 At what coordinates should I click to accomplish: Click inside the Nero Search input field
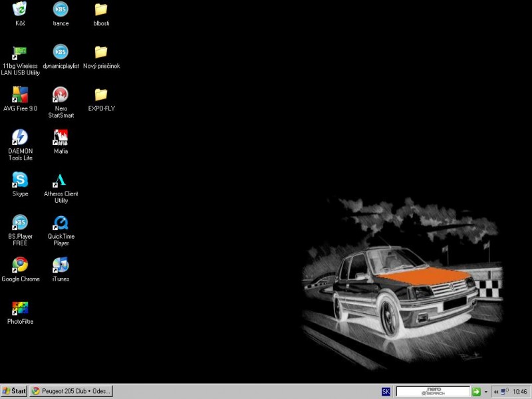point(433,392)
